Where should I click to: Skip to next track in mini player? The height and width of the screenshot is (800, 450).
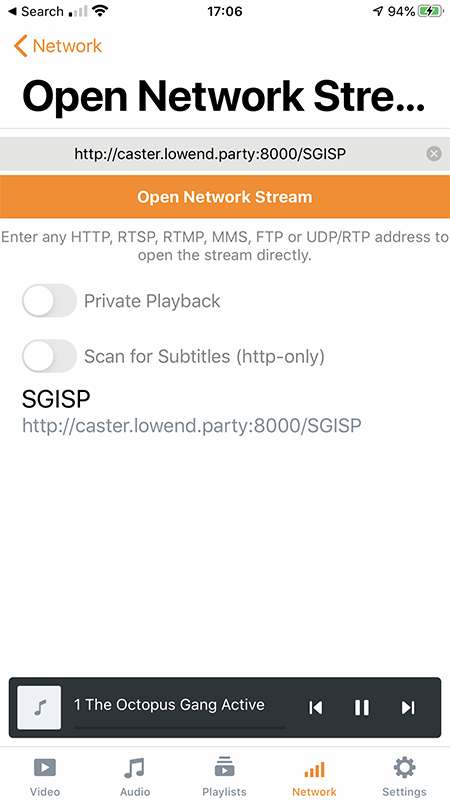[x=408, y=708]
